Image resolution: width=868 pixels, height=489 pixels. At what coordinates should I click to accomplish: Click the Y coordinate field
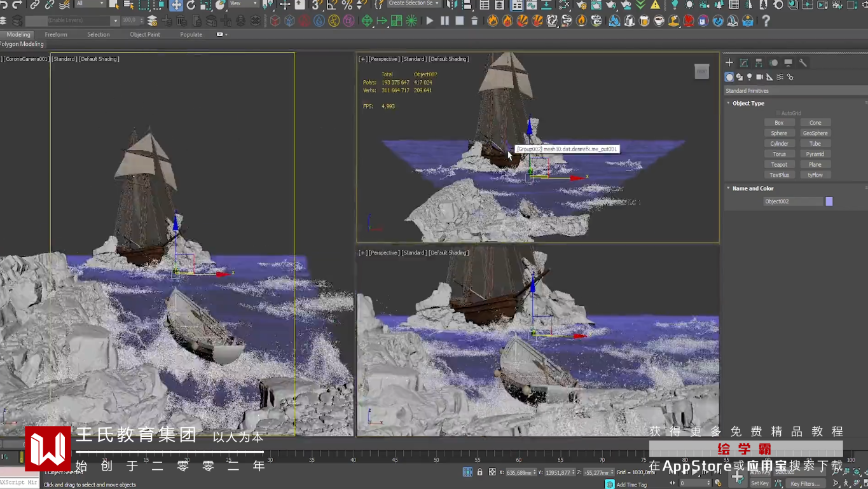tap(560, 472)
